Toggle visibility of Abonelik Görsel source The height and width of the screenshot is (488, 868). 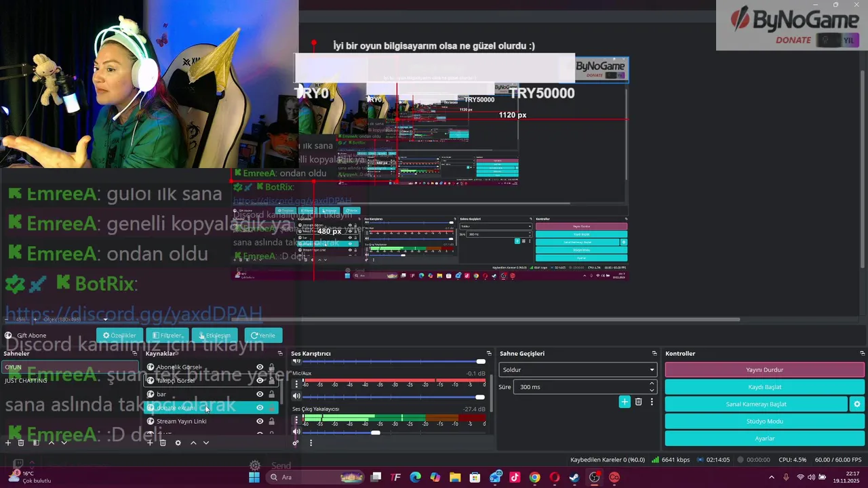260,367
